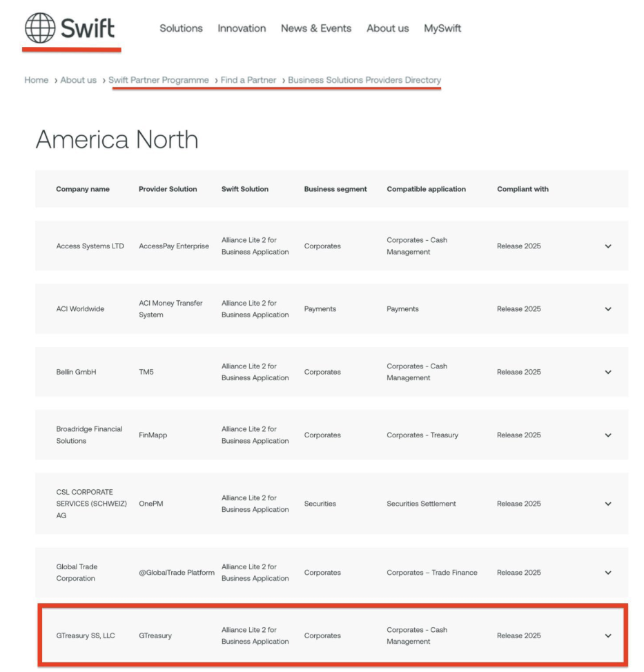Click the GTreasury provider solution cell

155,635
